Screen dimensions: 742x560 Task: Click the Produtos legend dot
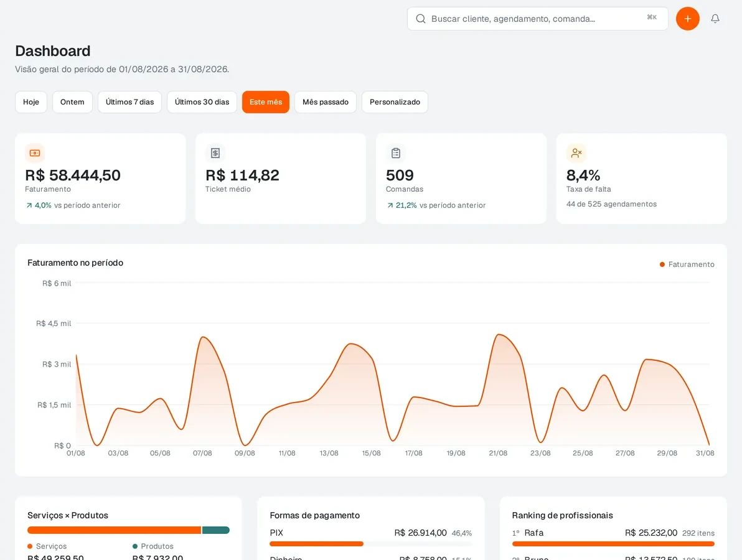pos(135,546)
